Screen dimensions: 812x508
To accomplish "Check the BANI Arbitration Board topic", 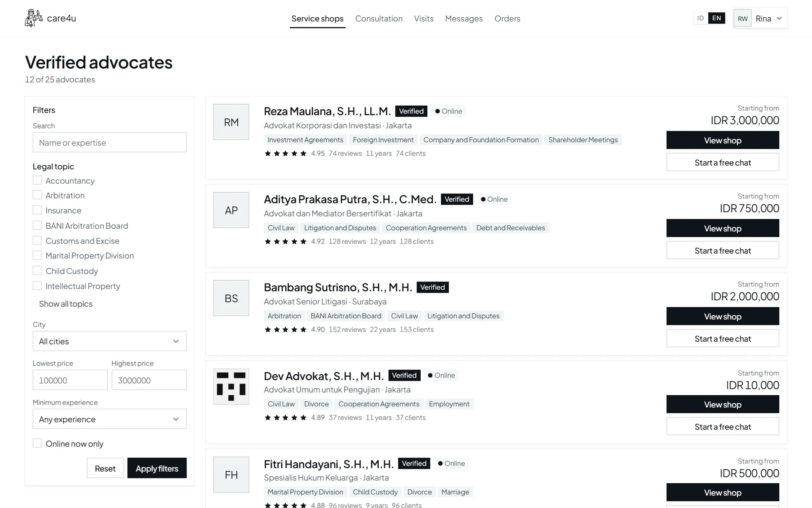I will 37,225.
